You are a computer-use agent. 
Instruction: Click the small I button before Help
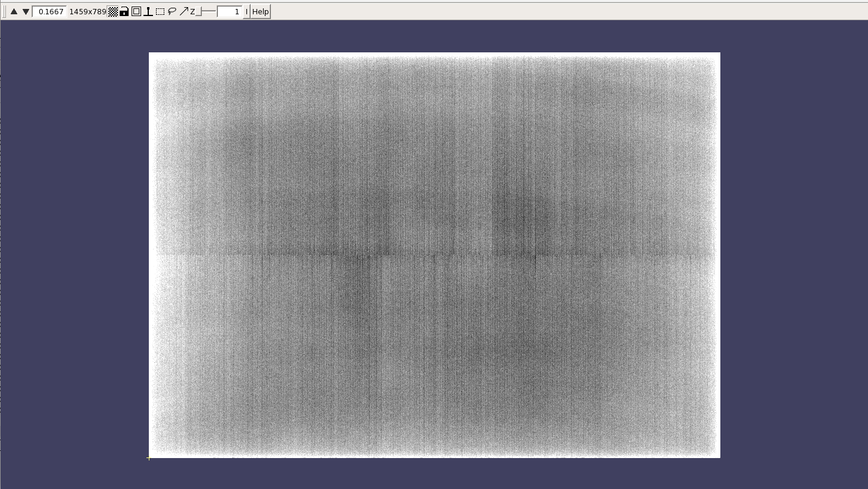(x=246, y=11)
